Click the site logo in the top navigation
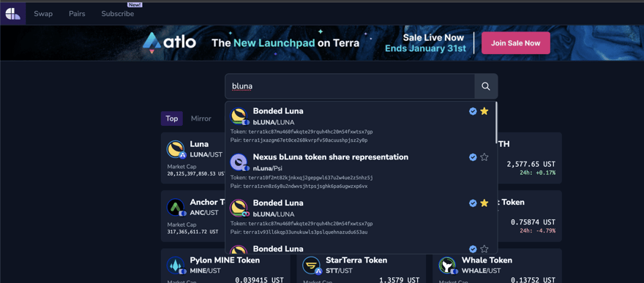 tap(12, 14)
